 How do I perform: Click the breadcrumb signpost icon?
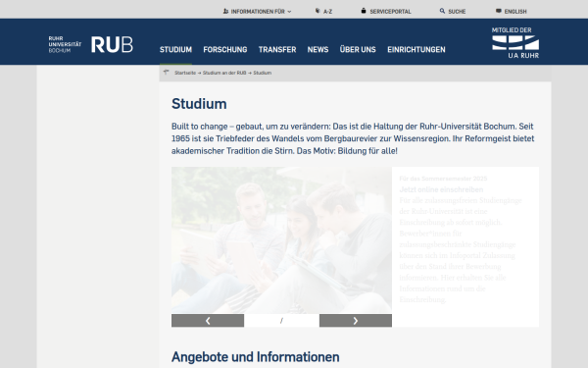click(167, 72)
